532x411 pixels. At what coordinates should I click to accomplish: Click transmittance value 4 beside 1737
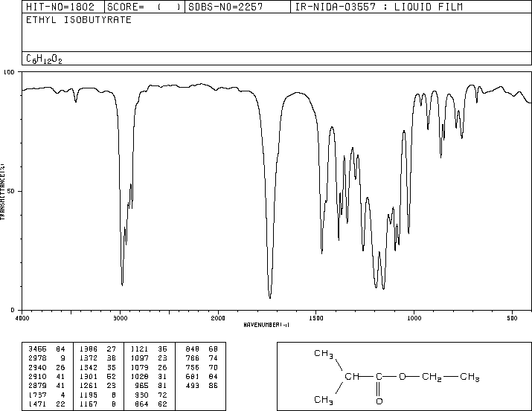pos(63,395)
